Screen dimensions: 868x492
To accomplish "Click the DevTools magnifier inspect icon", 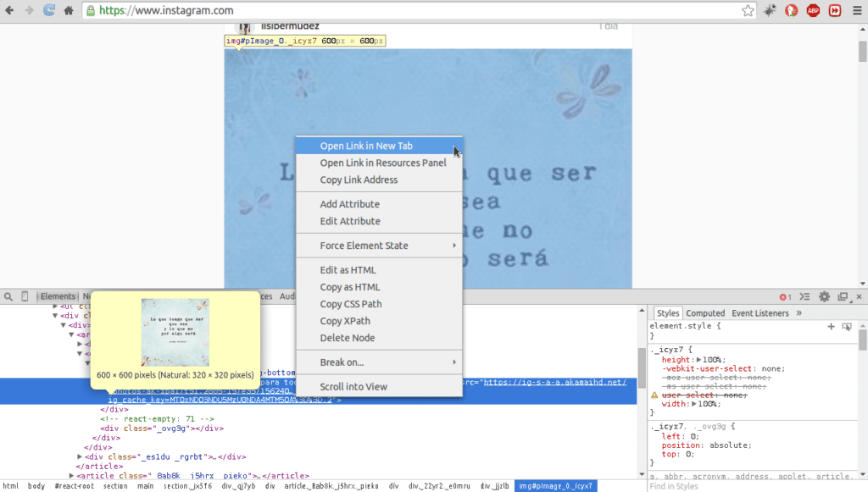I will [x=8, y=296].
